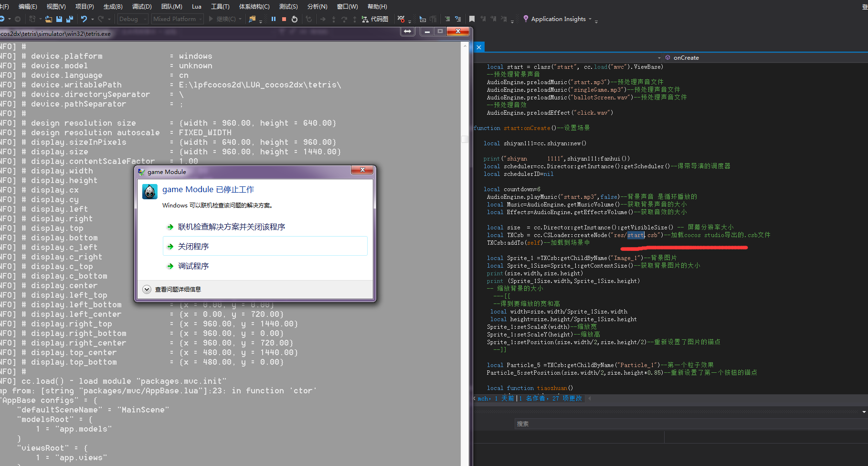The height and width of the screenshot is (466, 868).
Task: Stop debugging with the red square
Action: (x=284, y=19)
